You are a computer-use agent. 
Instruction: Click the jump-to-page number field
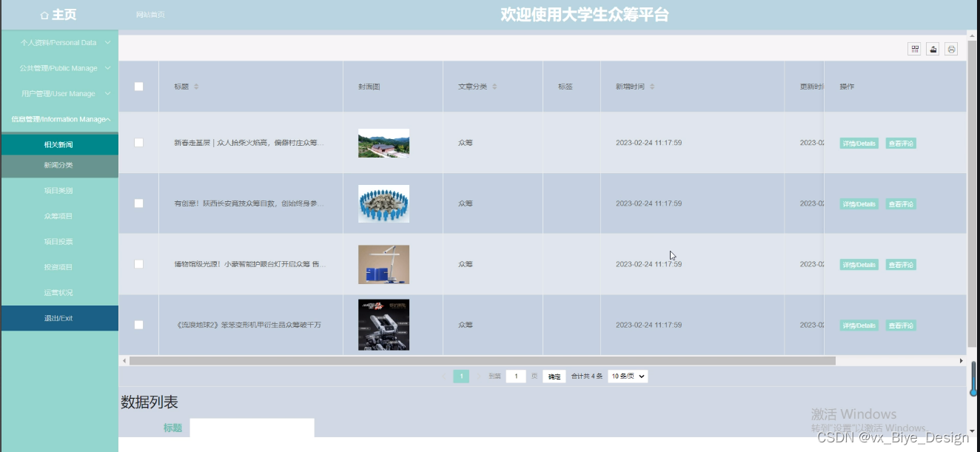point(516,377)
